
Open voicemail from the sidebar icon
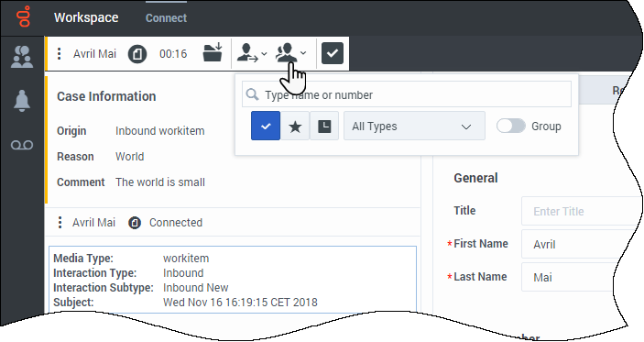[x=22, y=145]
